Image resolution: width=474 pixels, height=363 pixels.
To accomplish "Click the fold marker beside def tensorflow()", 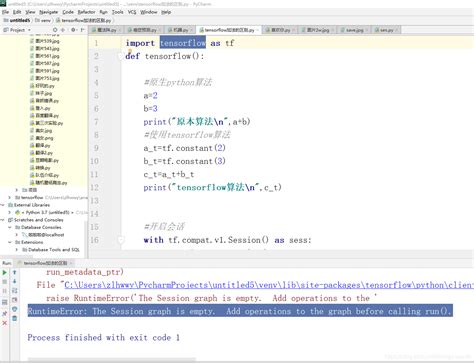I will (x=121, y=56).
